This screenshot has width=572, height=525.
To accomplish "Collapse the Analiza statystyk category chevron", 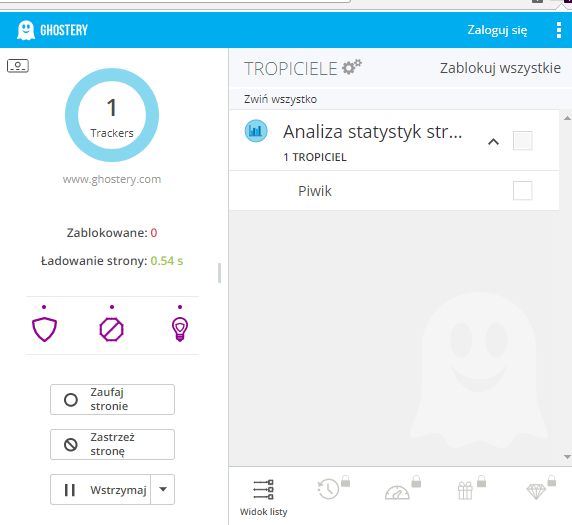I will (493, 142).
